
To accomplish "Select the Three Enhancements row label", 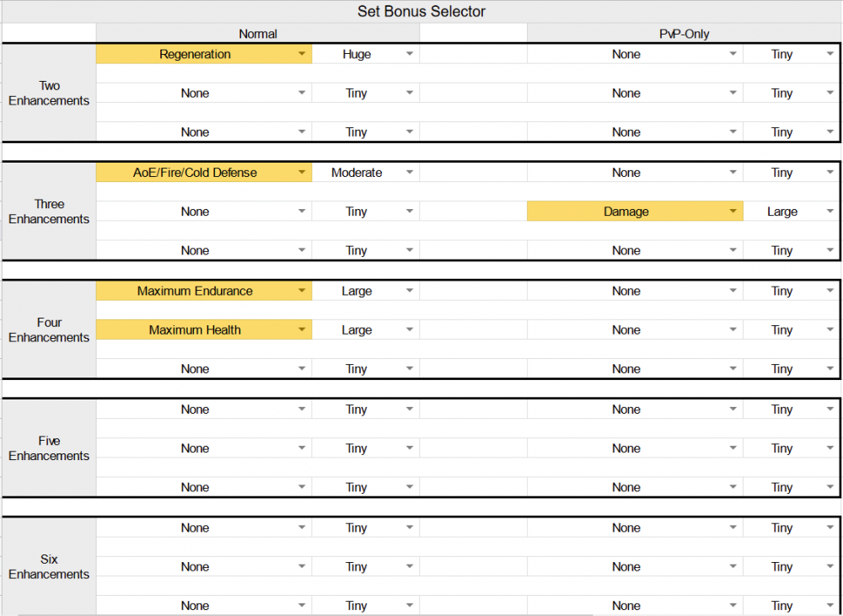I will tap(49, 212).
